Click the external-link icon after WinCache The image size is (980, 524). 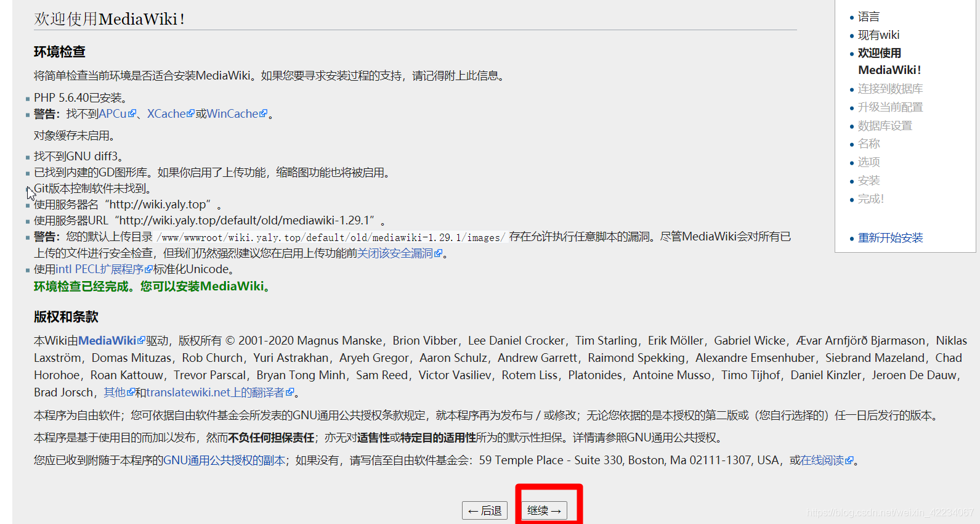[264, 113]
